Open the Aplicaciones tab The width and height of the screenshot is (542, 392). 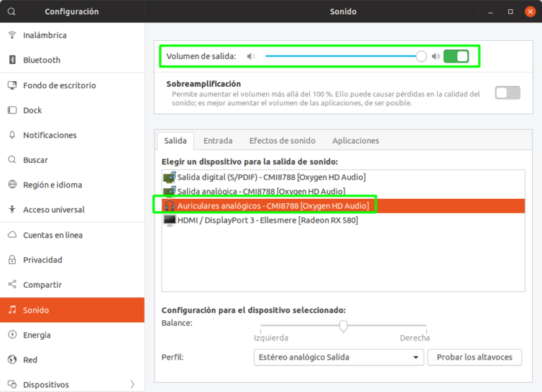click(356, 141)
